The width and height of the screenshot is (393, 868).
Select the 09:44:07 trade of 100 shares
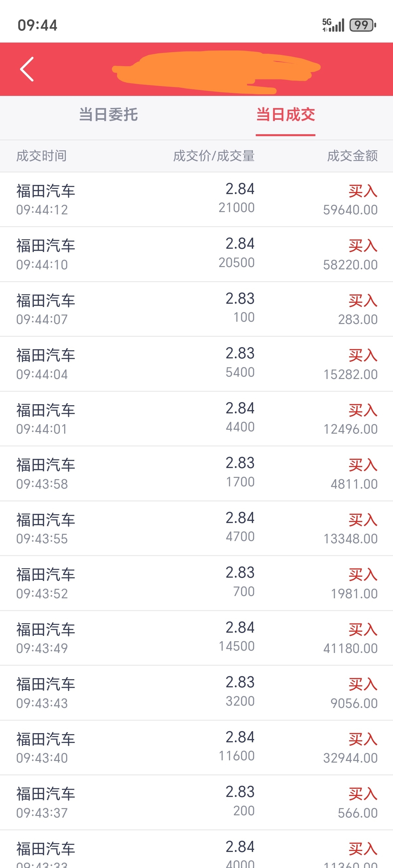(196, 309)
